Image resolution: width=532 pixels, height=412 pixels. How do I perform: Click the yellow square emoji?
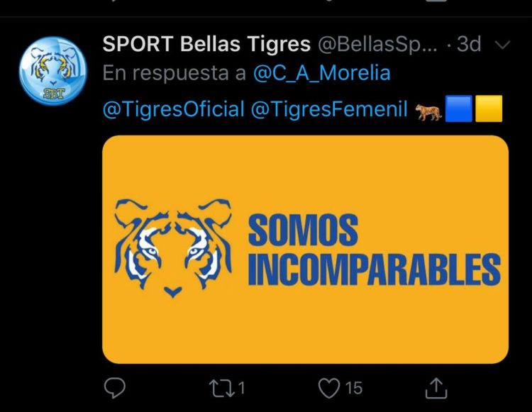click(489, 108)
